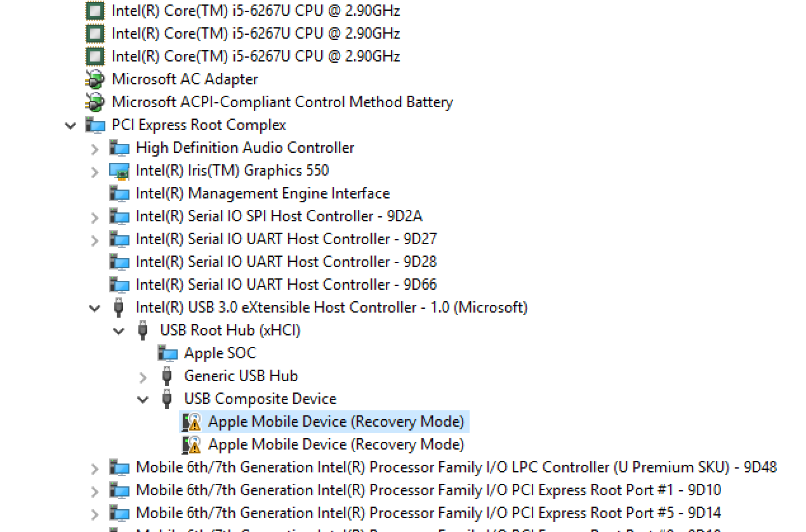Viewport: 806px width, 532px height.
Task: Select Serial IO SPI Host Controller - 9D2A
Action: coord(279,216)
